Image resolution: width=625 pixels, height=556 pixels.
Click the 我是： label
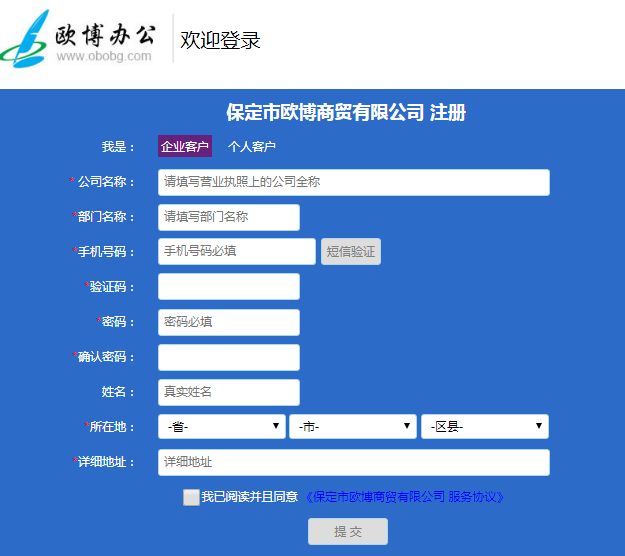pos(118,147)
